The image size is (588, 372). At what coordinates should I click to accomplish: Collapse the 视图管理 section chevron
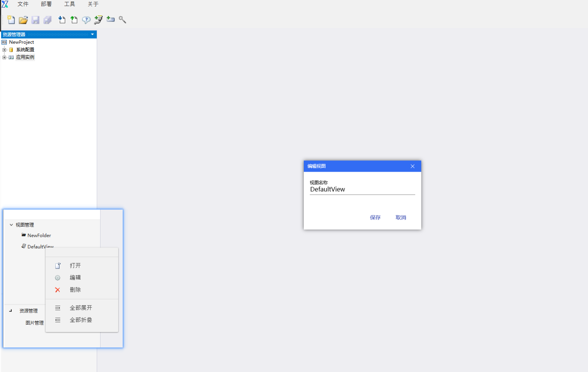11,225
